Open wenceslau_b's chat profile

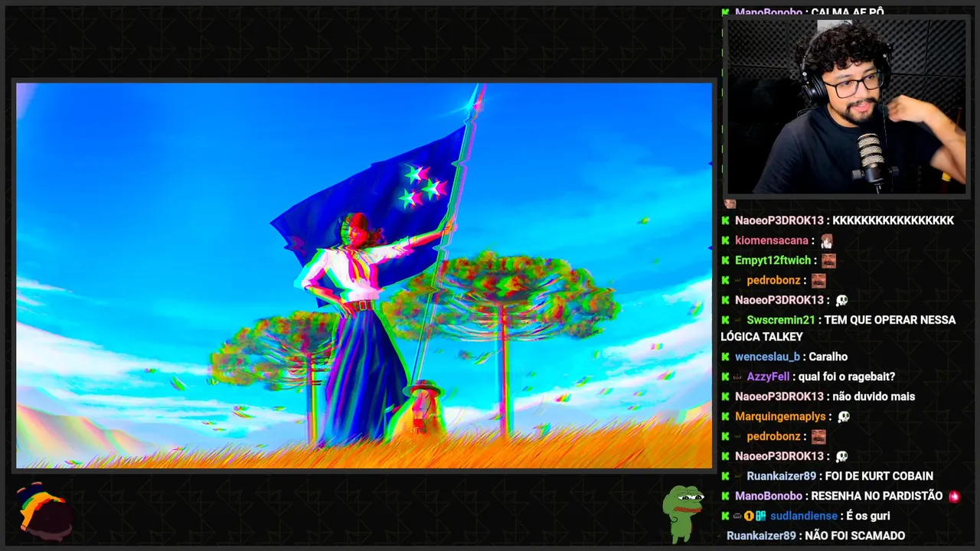tap(767, 357)
